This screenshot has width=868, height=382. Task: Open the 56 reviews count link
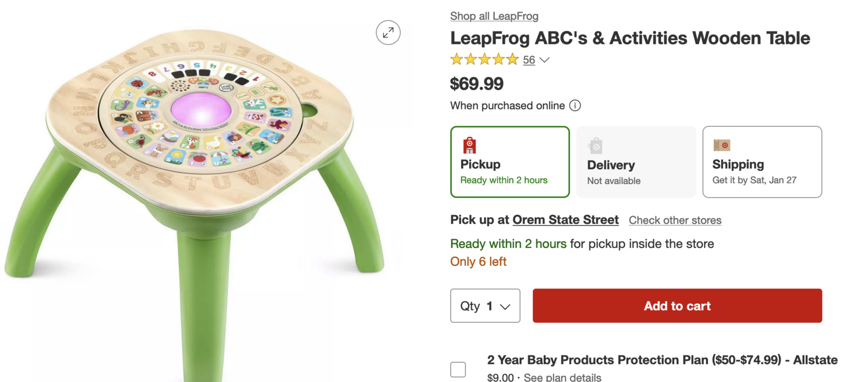[529, 60]
